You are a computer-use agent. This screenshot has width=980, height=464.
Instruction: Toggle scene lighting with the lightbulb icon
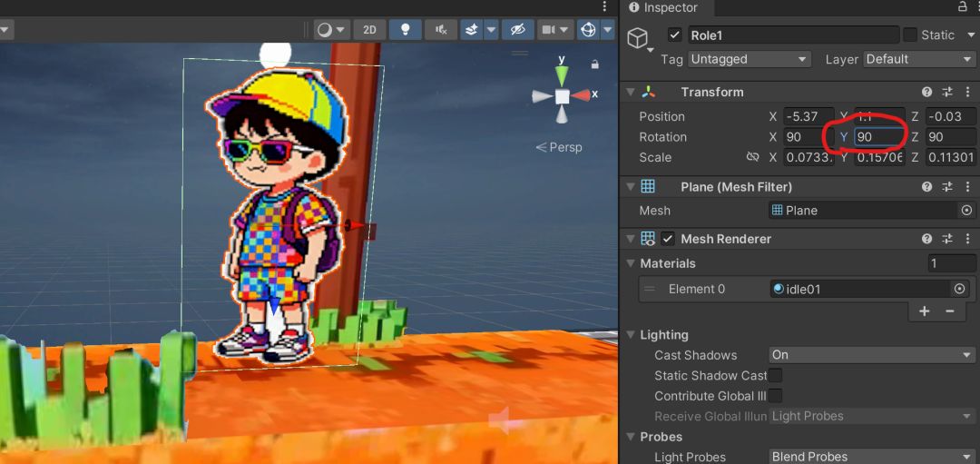405,30
